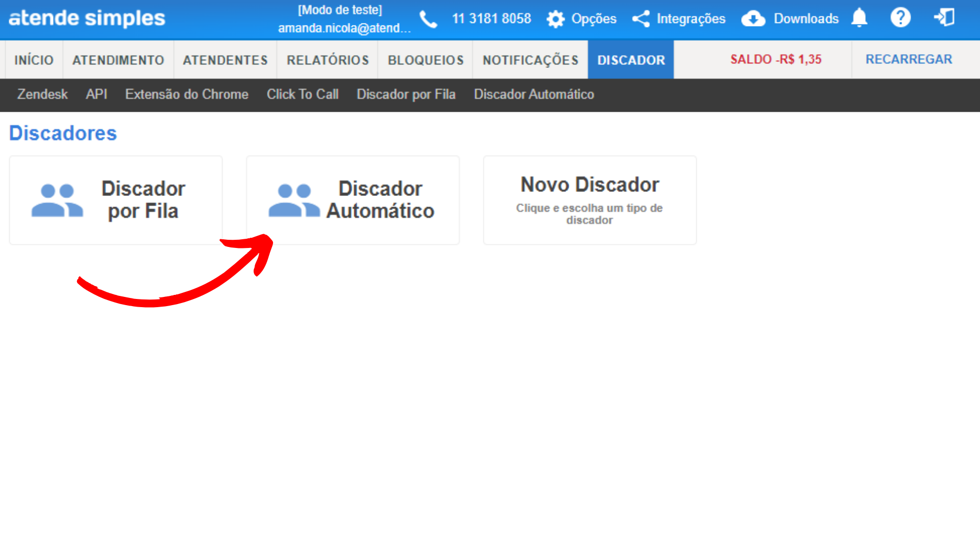Select the Discador por Fila card
980x551 pixels.
[115, 200]
